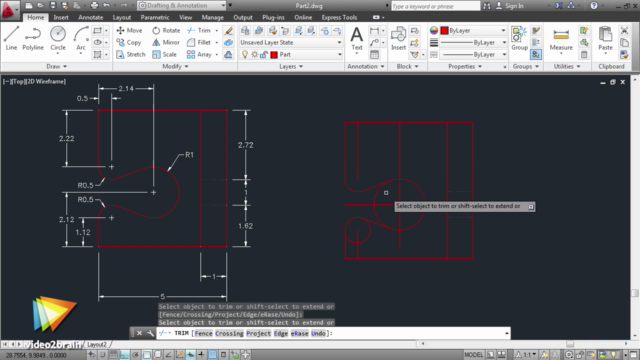Open the Insert ribbon tab

(x=61, y=18)
